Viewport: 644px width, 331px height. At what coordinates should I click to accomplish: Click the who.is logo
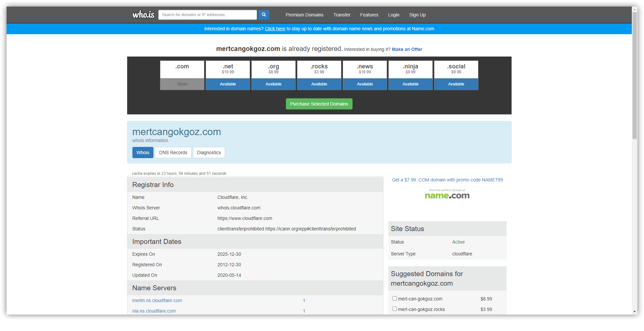click(143, 14)
